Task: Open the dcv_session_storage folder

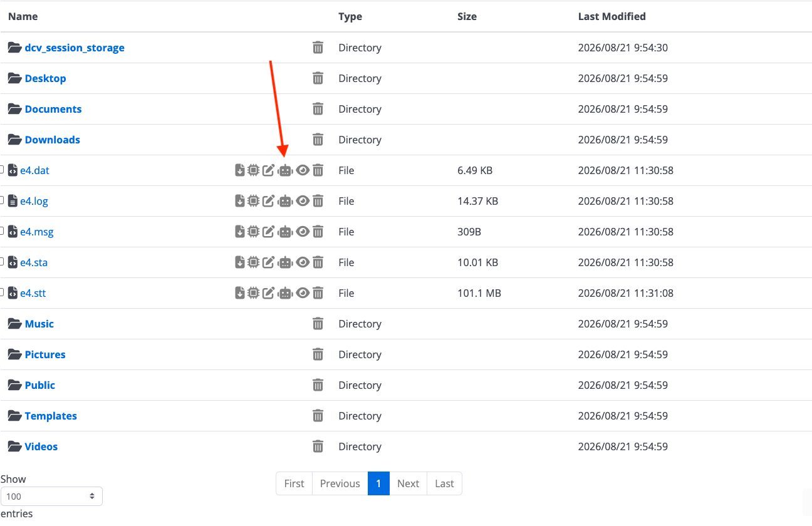Action: (x=75, y=48)
